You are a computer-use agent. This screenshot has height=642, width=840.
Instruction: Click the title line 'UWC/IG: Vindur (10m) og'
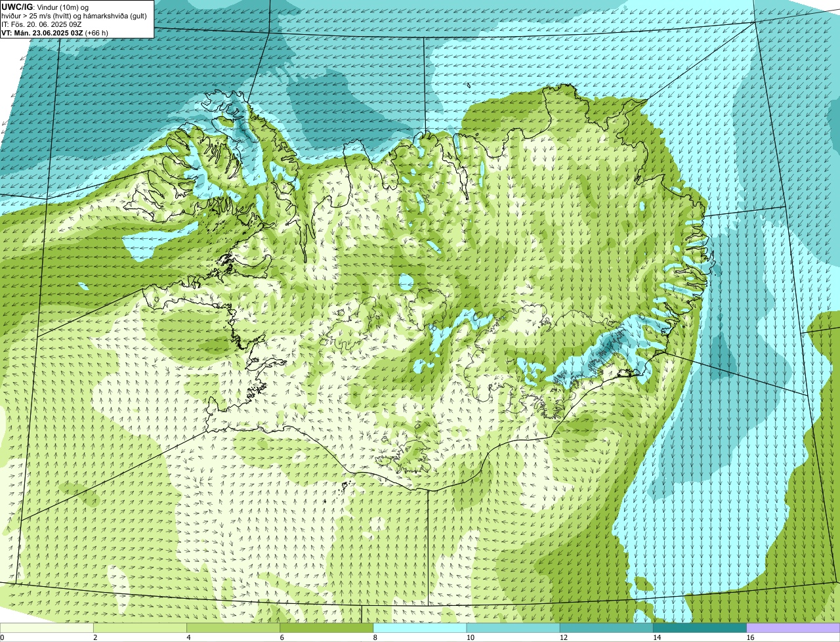coord(45,7)
